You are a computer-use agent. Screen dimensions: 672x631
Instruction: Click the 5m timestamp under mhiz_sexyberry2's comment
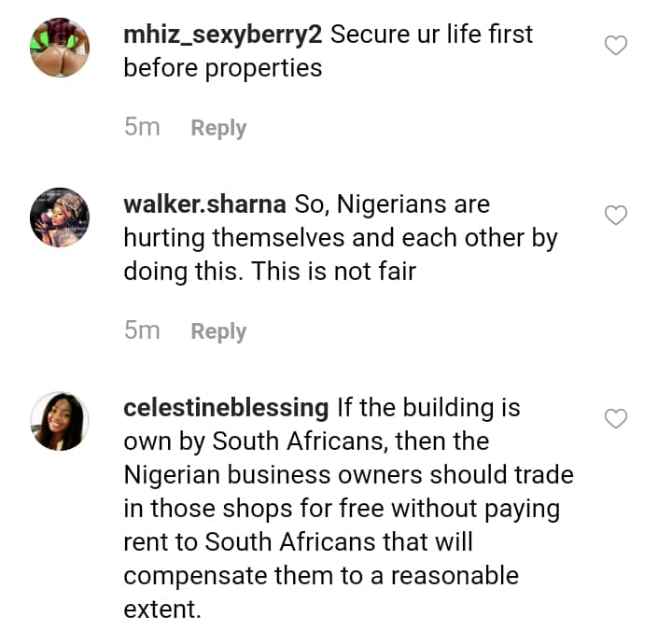click(142, 127)
